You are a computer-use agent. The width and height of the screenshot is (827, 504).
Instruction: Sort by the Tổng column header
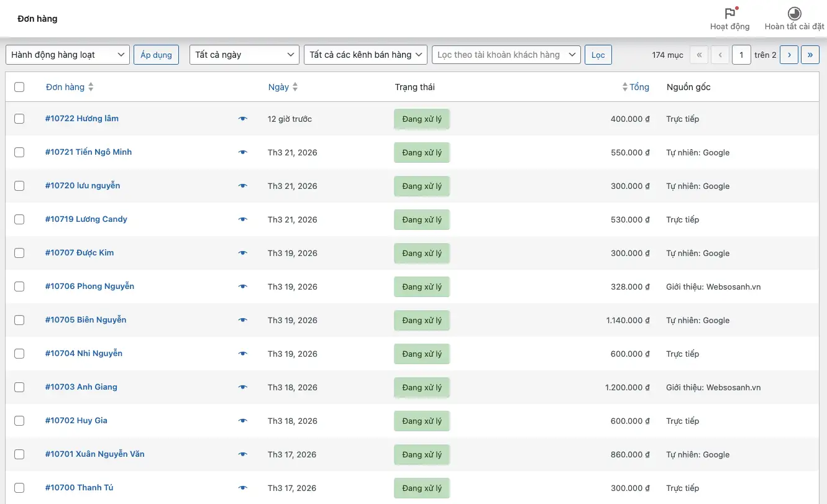(638, 87)
